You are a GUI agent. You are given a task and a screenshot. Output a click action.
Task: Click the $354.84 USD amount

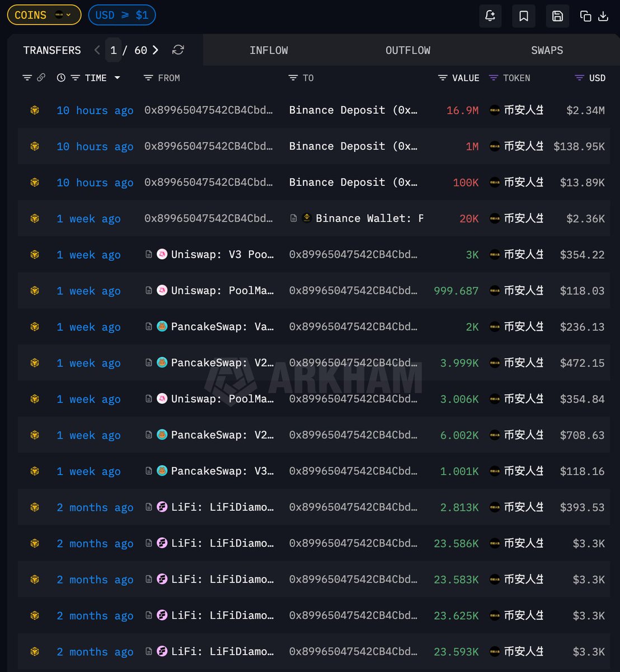click(x=582, y=399)
